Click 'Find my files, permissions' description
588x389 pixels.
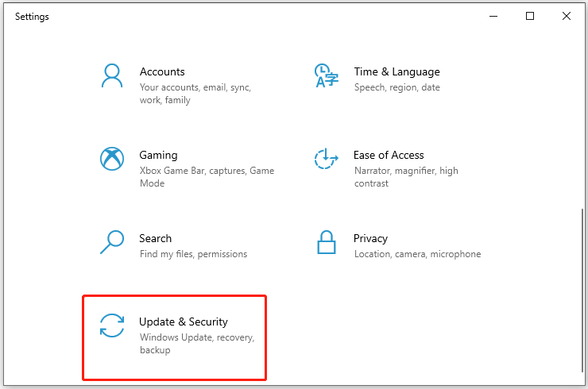click(x=194, y=254)
